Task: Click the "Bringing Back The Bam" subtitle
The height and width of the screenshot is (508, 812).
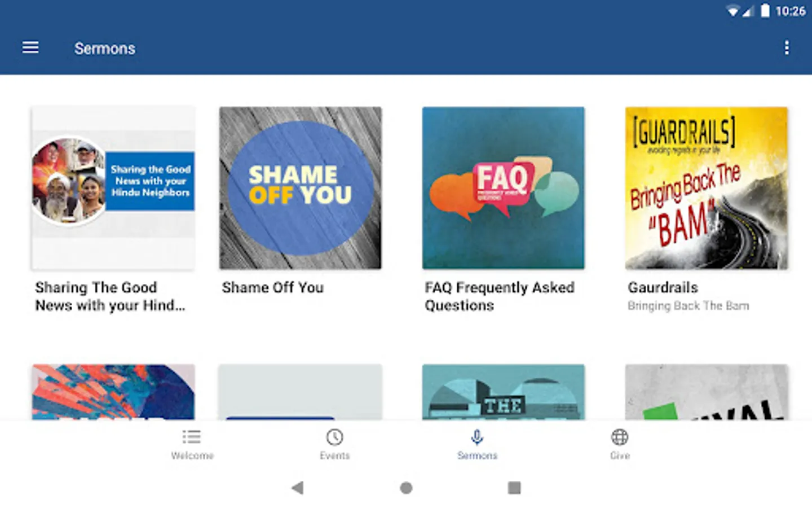Action: tap(688, 306)
